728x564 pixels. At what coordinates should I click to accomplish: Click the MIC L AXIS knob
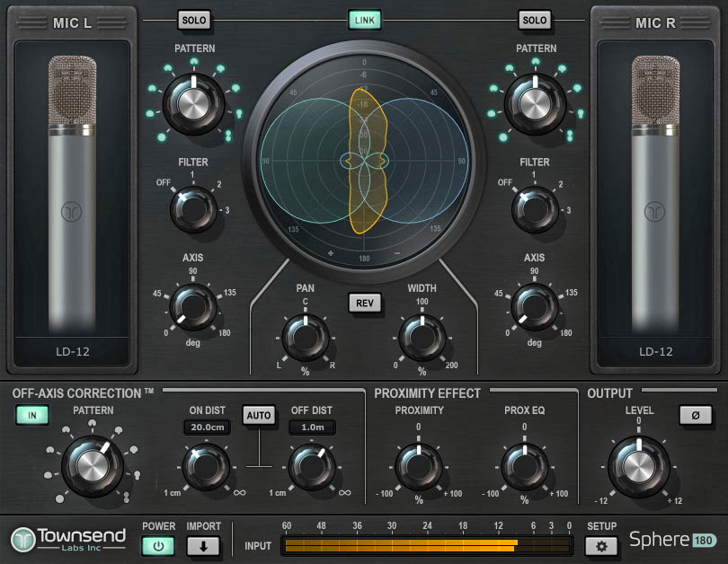pyautogui.click(x=192, y=306)
